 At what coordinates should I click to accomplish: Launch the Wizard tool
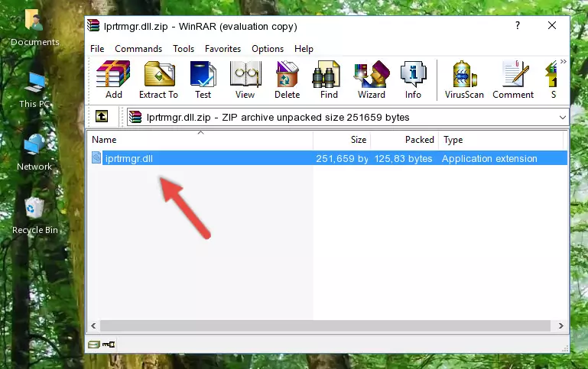tap(372, 79)
